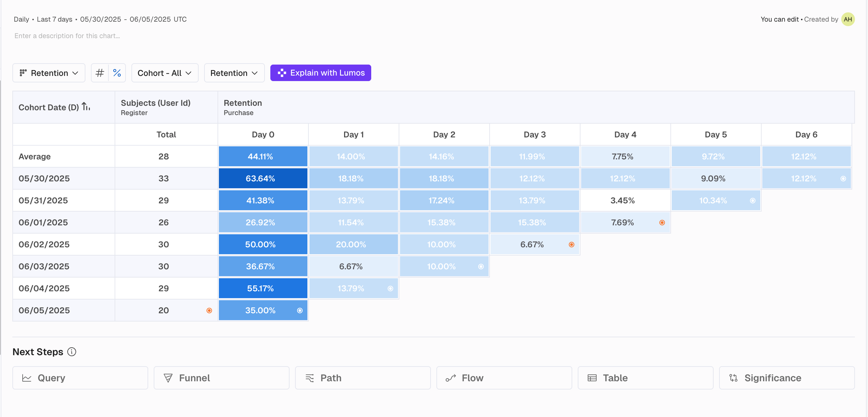Click white marker on 12.12% Day 6 cell
868x417 pixels.
click(843, 179)
